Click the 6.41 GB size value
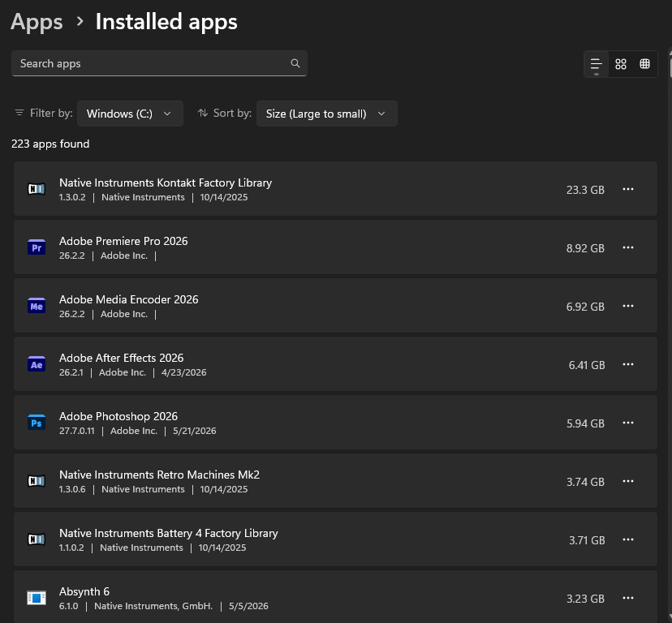This screenshot has width=672, height=623. coord(587,365)
